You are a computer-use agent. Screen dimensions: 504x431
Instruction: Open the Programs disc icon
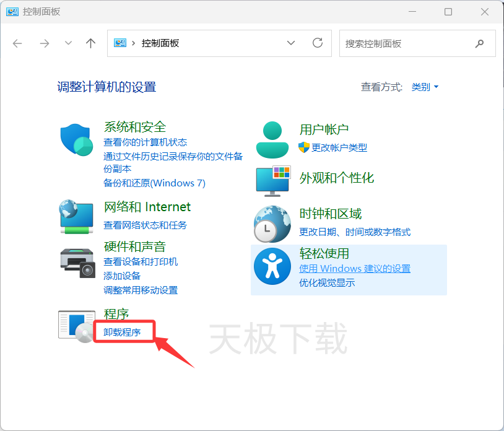click(x=77, y=326)
